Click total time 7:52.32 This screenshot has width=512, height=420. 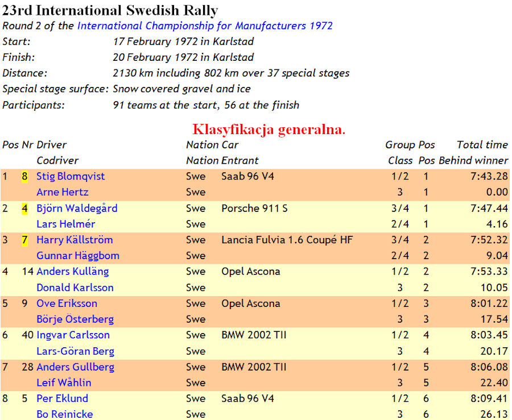pyautogui.click(x=489, y=240)
